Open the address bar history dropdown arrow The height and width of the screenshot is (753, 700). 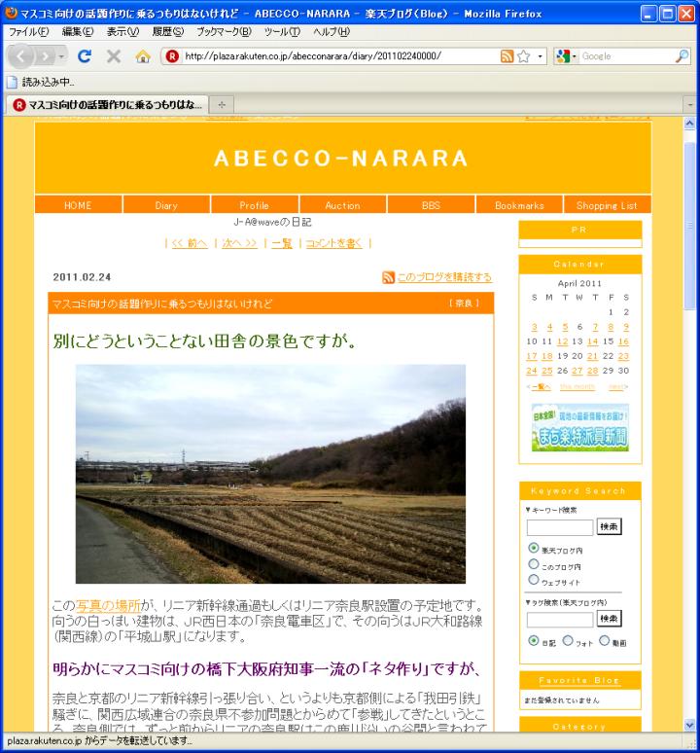pos(541,56)
